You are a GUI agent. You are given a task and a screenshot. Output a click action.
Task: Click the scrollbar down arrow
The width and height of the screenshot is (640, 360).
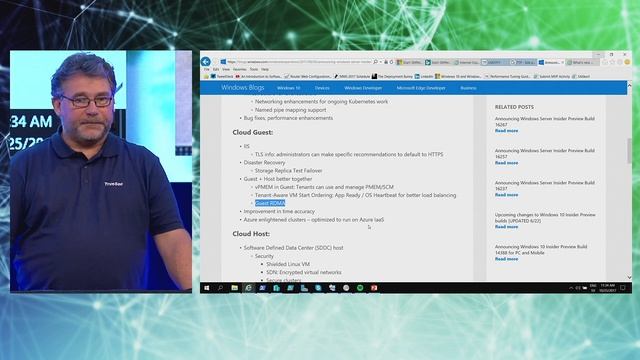pyautogui.click(x=629, y=277)
